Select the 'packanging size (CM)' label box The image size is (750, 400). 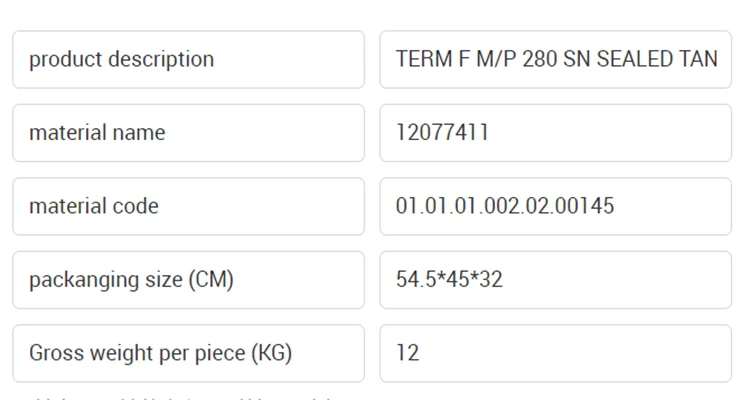(x=188, y=280)
